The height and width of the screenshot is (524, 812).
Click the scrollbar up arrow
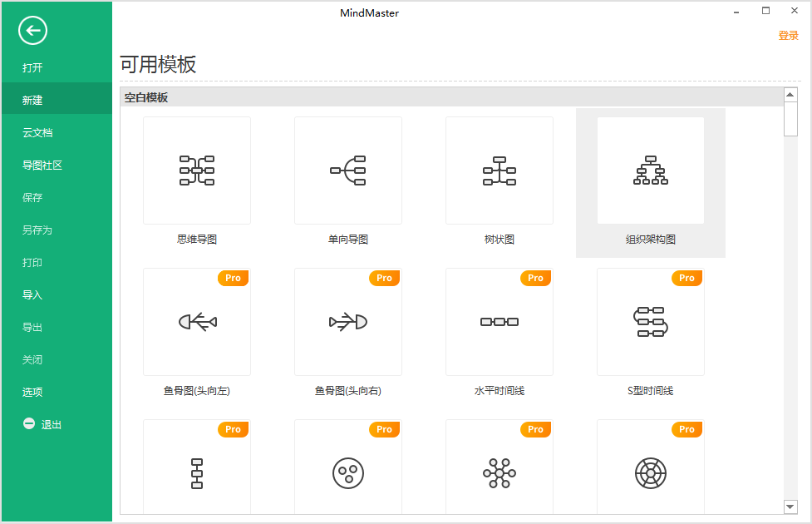tap(790, 94)
